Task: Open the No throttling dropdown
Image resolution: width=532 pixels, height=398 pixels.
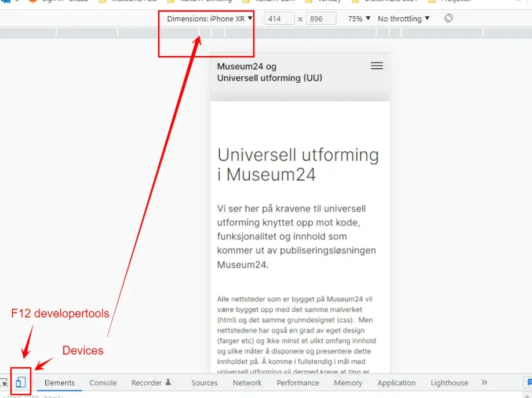Action: coord(403,19)
